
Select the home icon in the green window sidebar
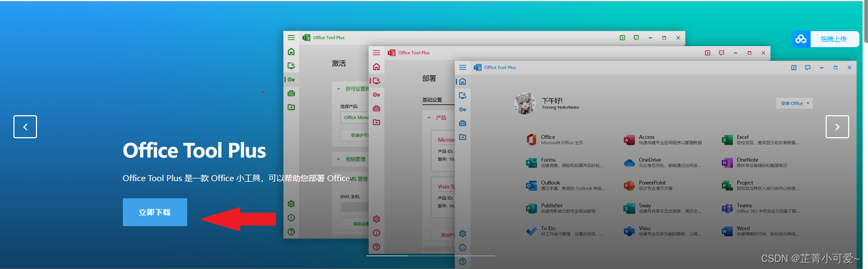click(291, 51)
